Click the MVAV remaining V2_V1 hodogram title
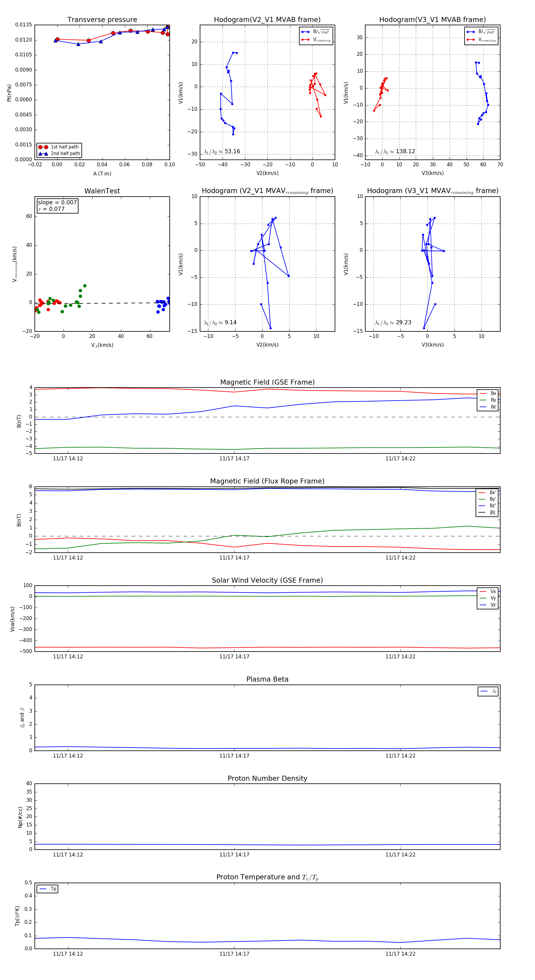The image size is (535, 980). click(x=267, y=191)
